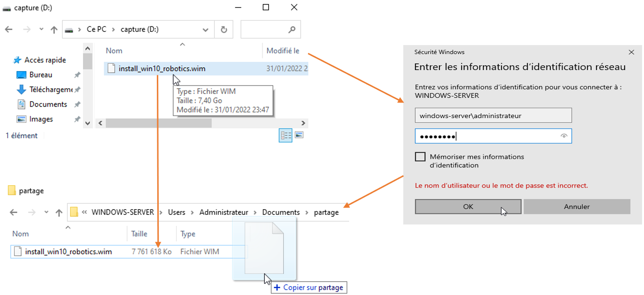Expand hidden breadcrumb chevrons in partage address bar
The image size is (644, 295).
pyautogui.click(x=84, y=212)
